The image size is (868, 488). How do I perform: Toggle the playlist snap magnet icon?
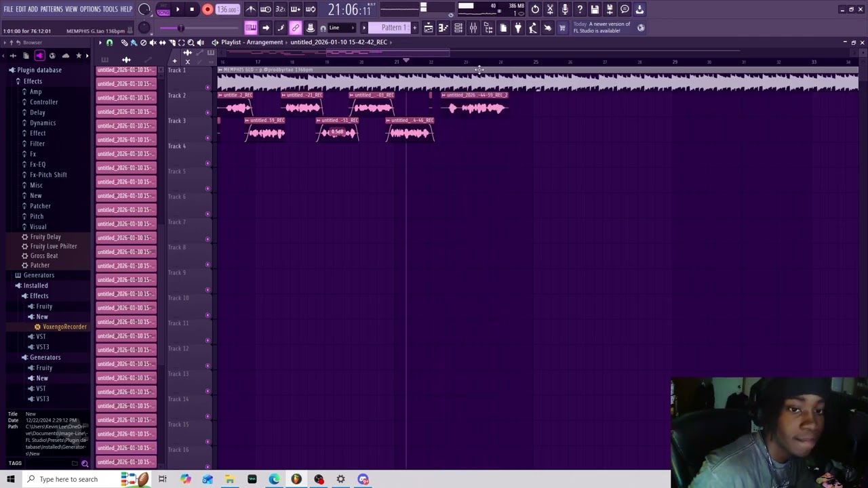pos(109,43)
